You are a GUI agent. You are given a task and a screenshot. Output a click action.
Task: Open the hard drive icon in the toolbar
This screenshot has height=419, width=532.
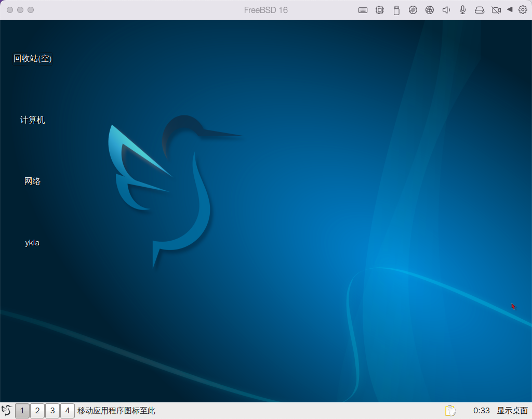click(480, 10)
